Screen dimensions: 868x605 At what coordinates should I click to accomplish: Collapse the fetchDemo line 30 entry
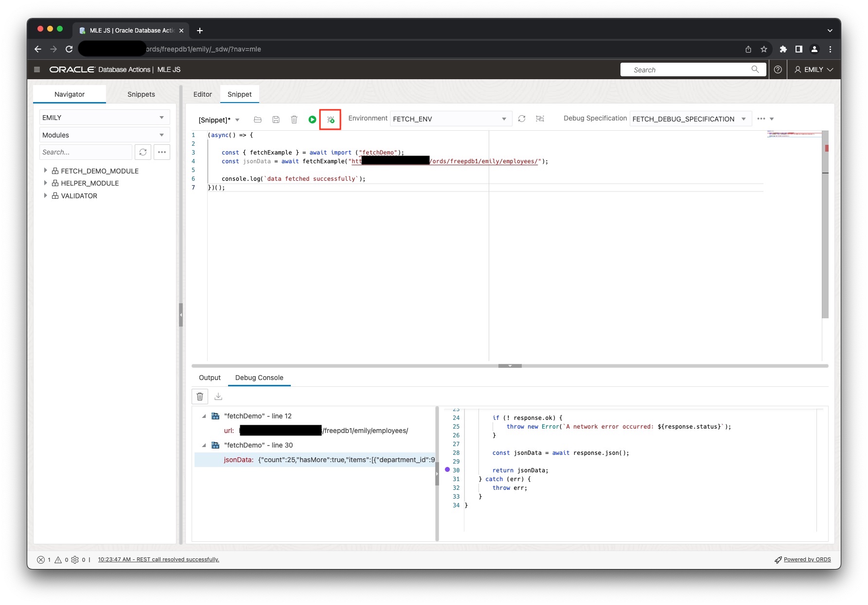205,445
